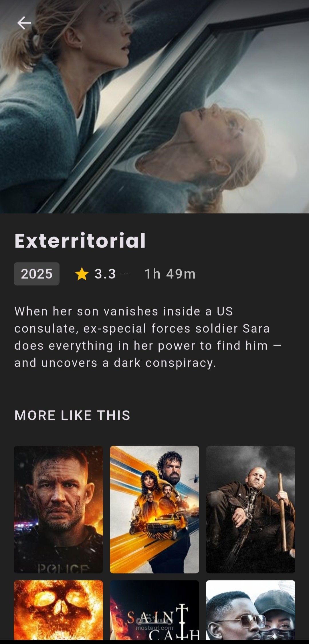This screenshot has height=644, width=309.
Task: Open the bald man with sledgehammer poster
Action: pyautogui.click(x=251, y=509)
